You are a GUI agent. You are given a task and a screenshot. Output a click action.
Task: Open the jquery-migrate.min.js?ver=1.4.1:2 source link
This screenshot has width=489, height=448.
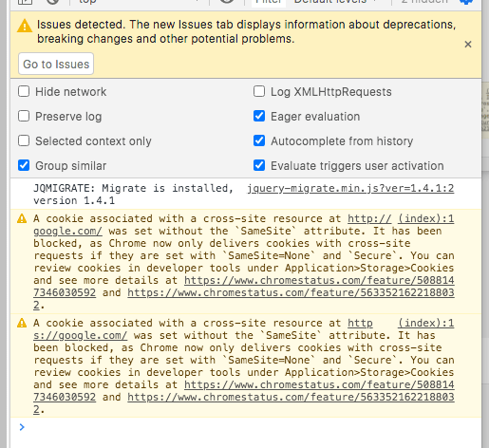click(x=350, y=189)
